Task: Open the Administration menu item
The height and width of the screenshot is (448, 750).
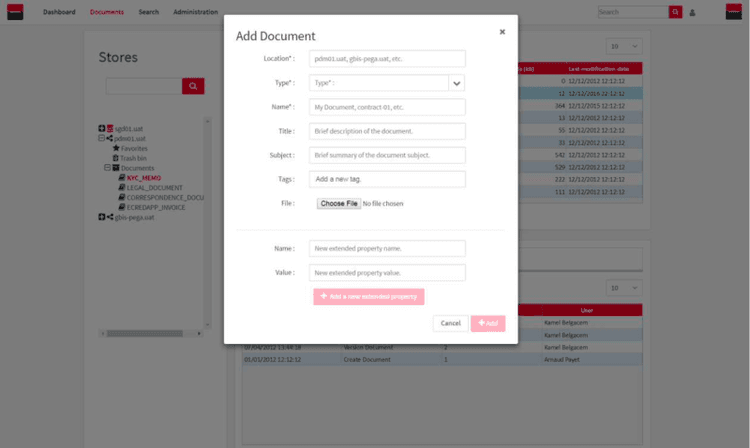Action: pyautogui.click(x=196, y=12)
